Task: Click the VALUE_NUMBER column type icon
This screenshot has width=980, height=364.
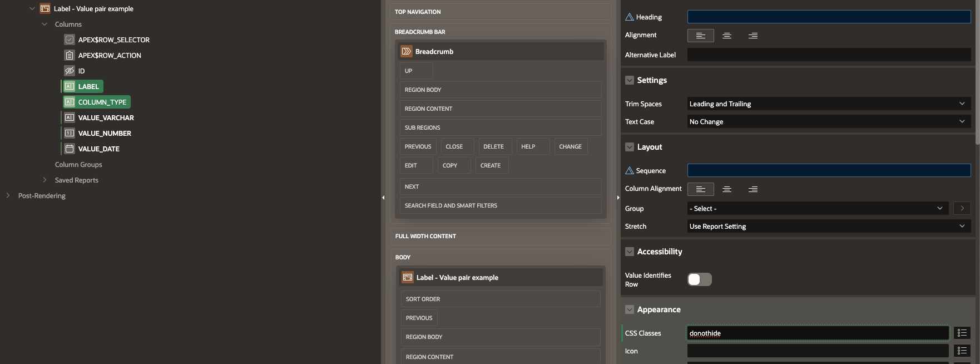Action: [70, 133]
